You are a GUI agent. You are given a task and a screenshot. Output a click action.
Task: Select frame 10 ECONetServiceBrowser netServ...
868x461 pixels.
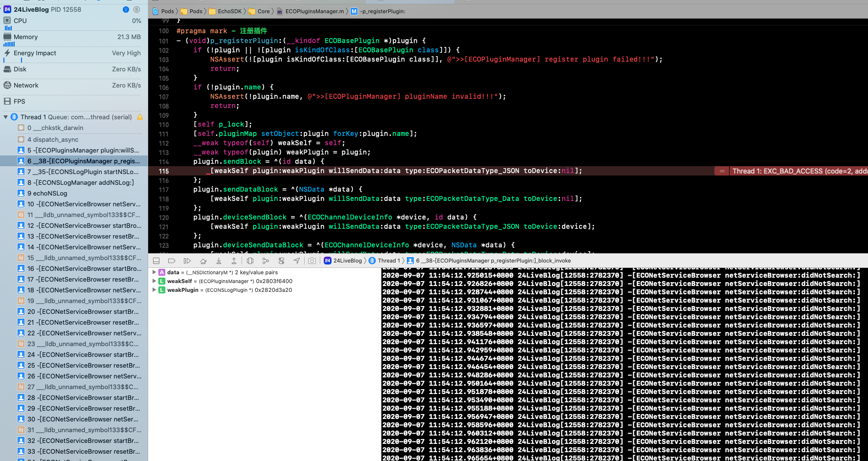point(80,204)
